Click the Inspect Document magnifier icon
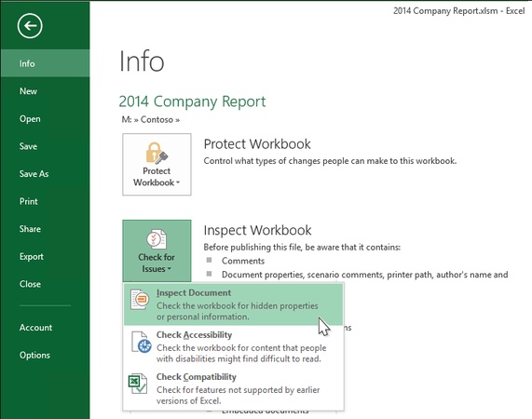532x419 pixels. 140,299
